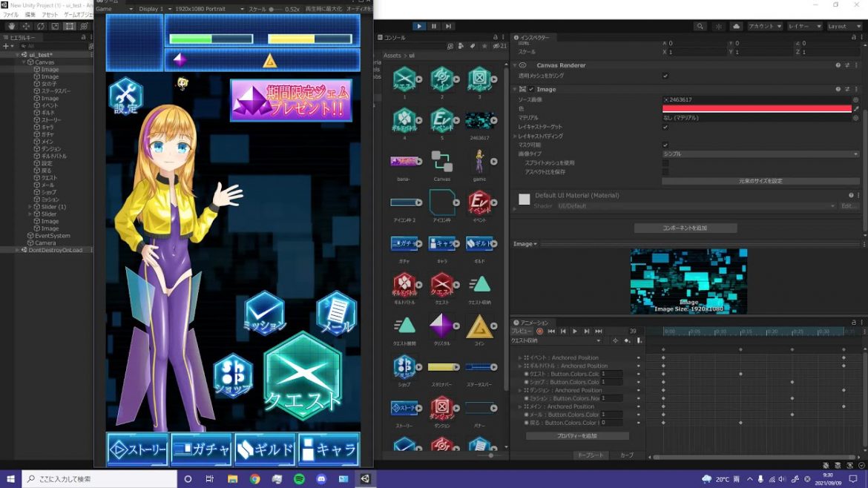This screenshot has height=488, width=868.
Task: Click the search magnifier icon in toolbar
Action: (700, 26)
